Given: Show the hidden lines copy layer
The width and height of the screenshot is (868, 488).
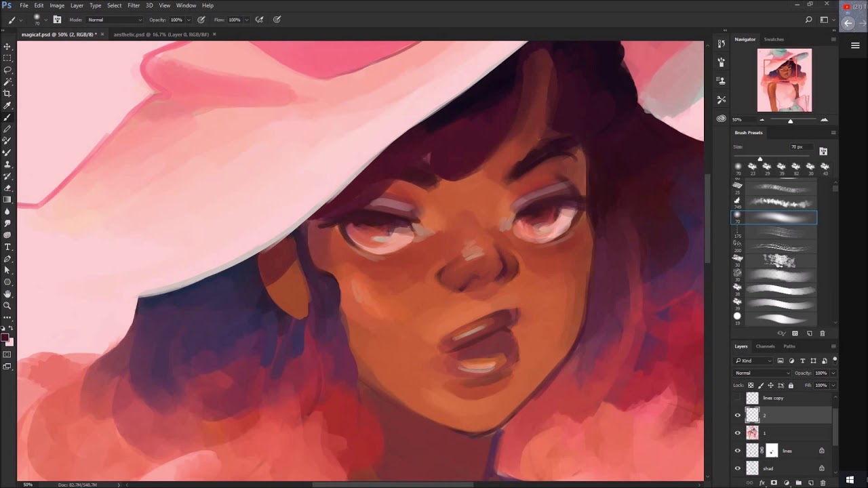Looking at the screenshot, I should pos(738,398).
